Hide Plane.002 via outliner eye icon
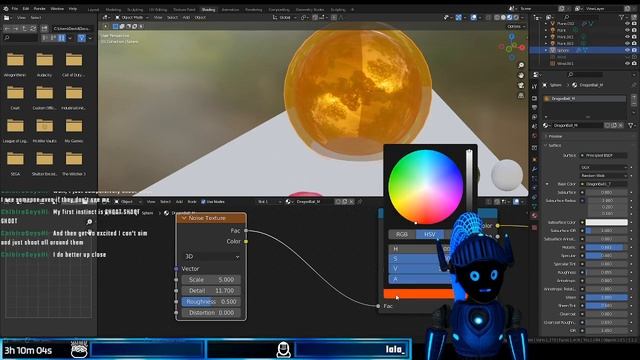 click(x=627, y=24)
